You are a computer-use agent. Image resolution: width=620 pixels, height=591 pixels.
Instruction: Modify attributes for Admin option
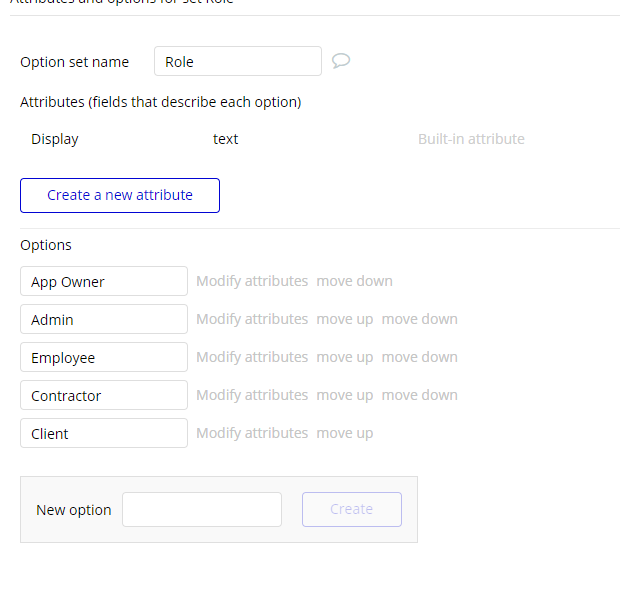[252, 319]
